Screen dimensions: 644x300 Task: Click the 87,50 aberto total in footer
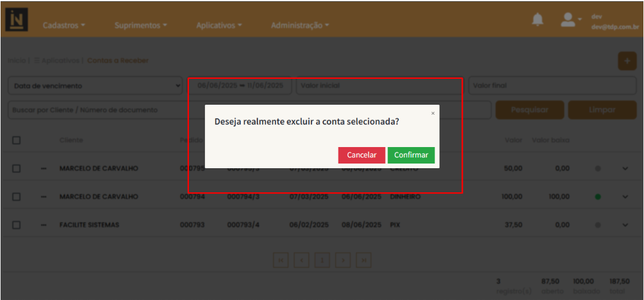pos(550,282)
